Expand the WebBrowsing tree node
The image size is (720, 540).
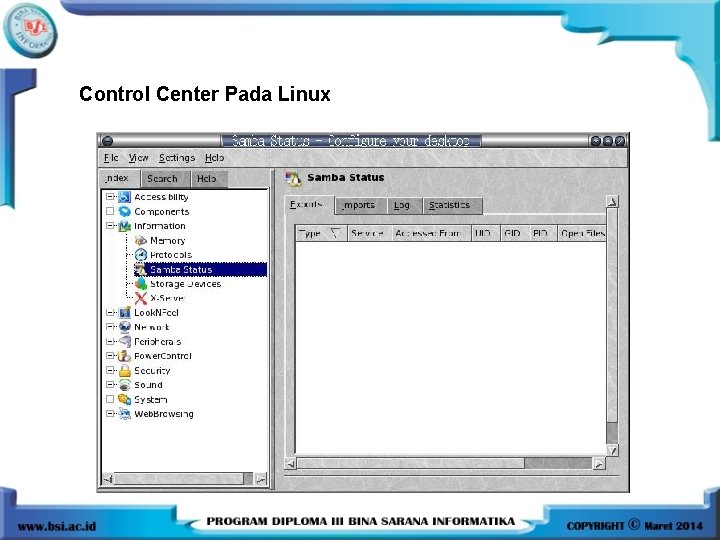pyautogui.click(x=110, y=414)
